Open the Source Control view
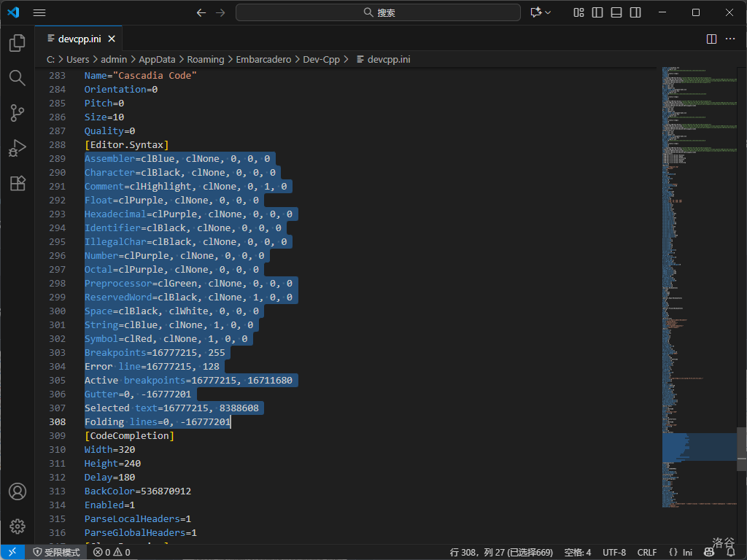The image size is (747, 560). coord(18,113)
